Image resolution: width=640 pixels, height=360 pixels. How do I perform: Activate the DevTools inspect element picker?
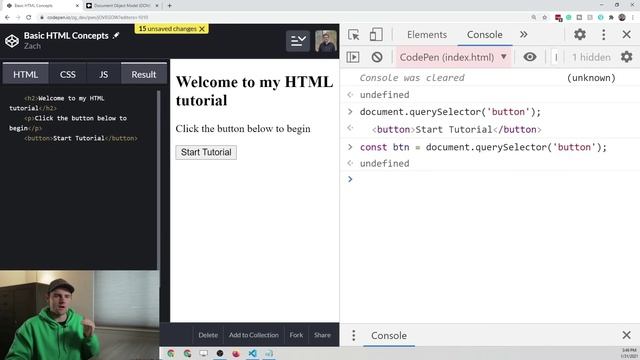[x=353, y=35]
